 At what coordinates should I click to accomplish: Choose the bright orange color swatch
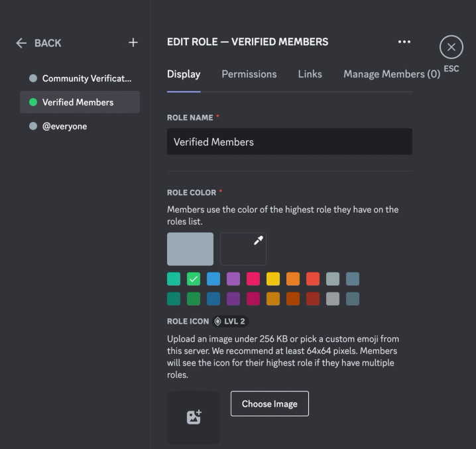[293, 279]
